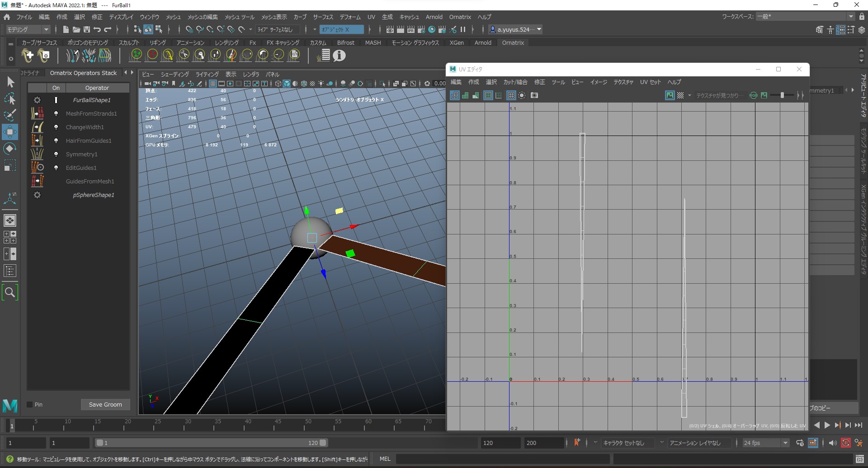This screenshot has height=468, width=868.
Task: Click the IPR render icon
Action: click(411, 29)
